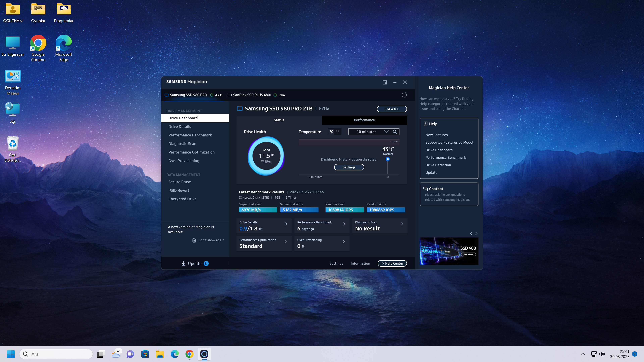Click the Chatbot panel
The width and height of the screenshot is (644, 362).
[x=449, y=194]
